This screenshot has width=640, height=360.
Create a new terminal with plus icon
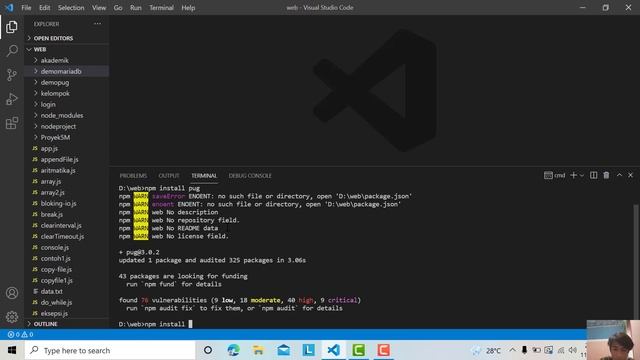pos(573,175)
